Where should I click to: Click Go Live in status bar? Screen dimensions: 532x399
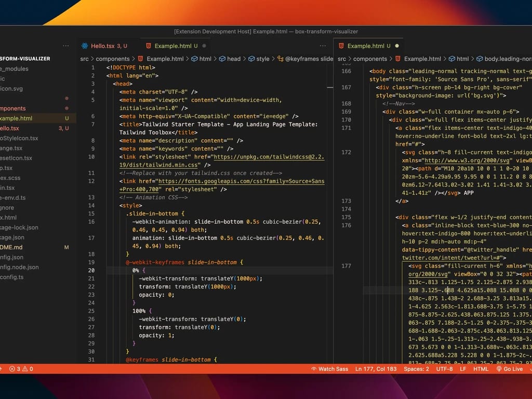510,369
